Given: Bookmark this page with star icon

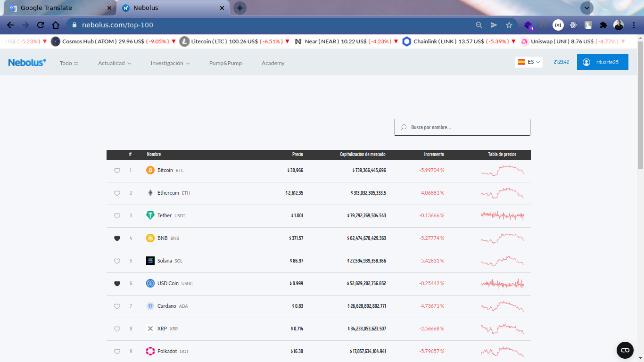Looking at the screenshot, I should 509,25.
